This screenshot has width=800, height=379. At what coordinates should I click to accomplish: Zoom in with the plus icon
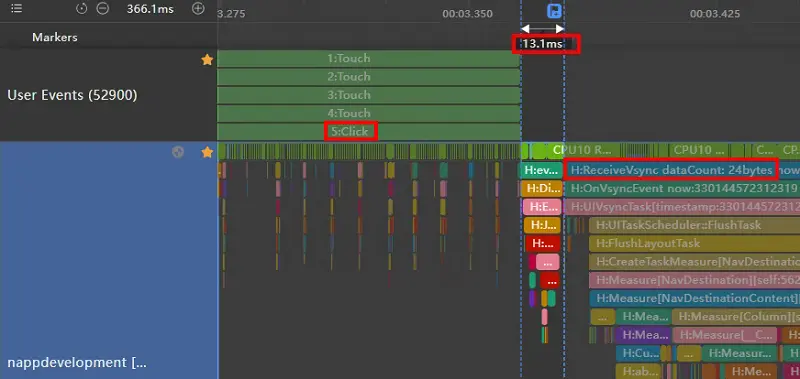(x=198, y=9)
